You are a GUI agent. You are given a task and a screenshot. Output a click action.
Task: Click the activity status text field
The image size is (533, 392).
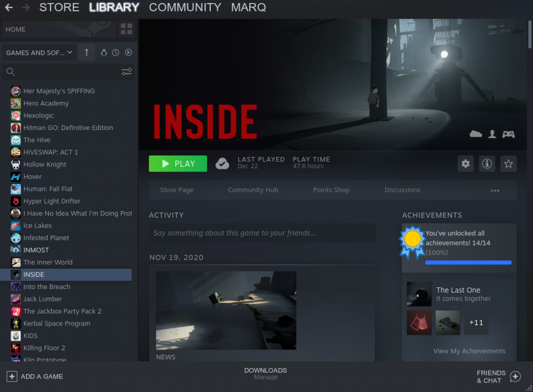coord(262,233)
